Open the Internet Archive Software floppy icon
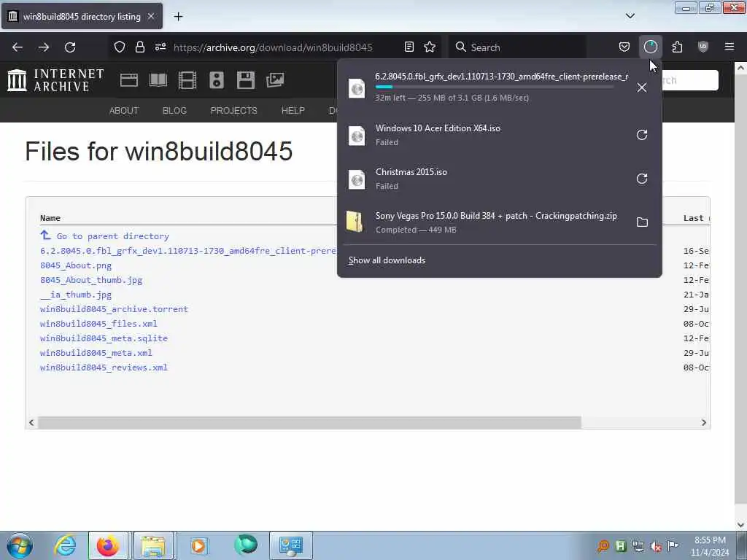Image resolution: width=747 pixels, height=560 pixels. [246, 80]
